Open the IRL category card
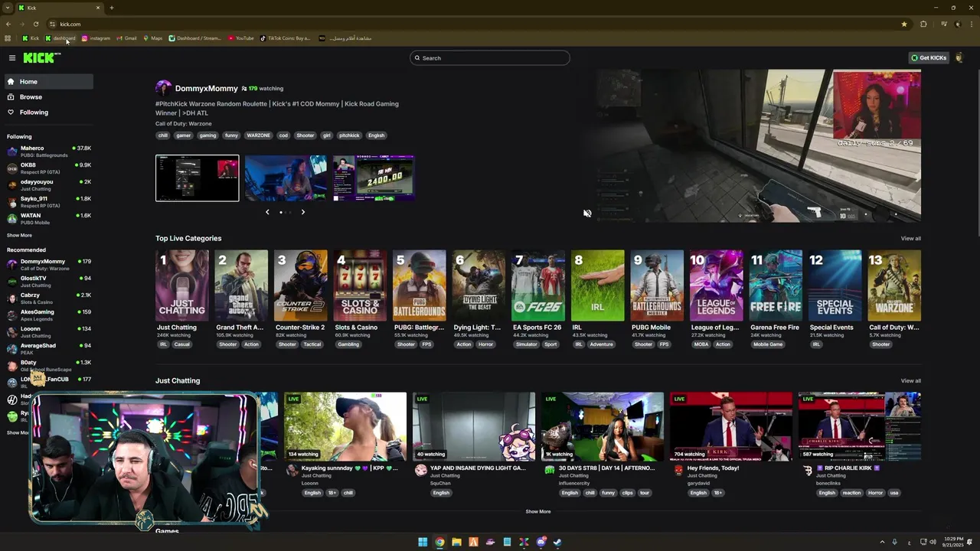 pos(598,285)
